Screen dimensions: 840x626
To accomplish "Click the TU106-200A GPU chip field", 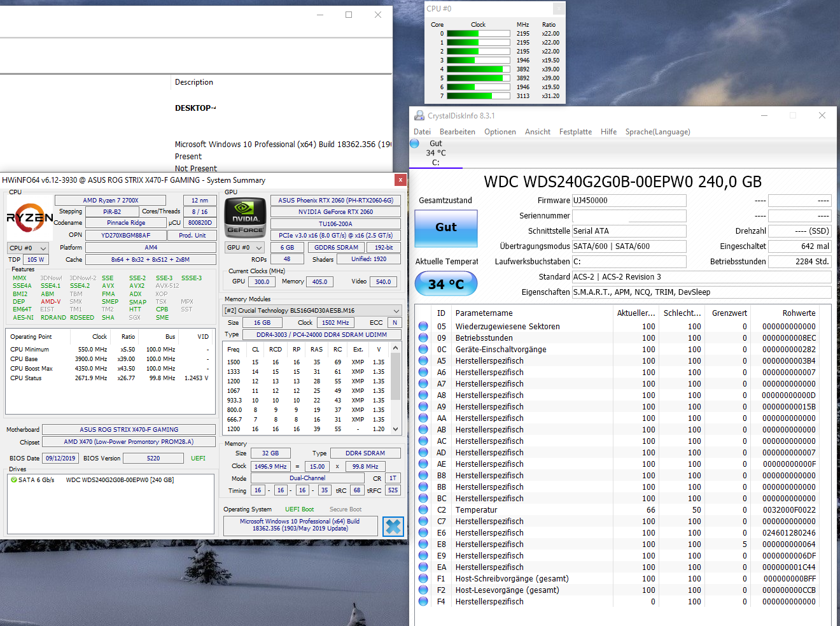I will 335,224.
